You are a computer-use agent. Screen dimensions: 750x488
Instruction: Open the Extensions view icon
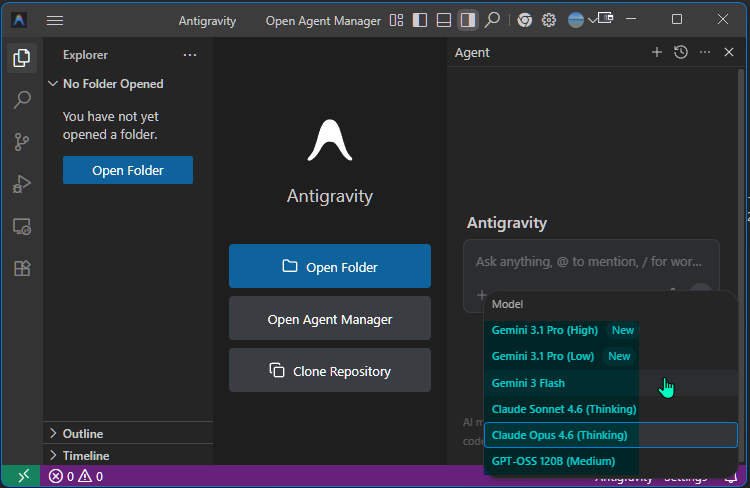pyautogui.click(x=22, y=268)
